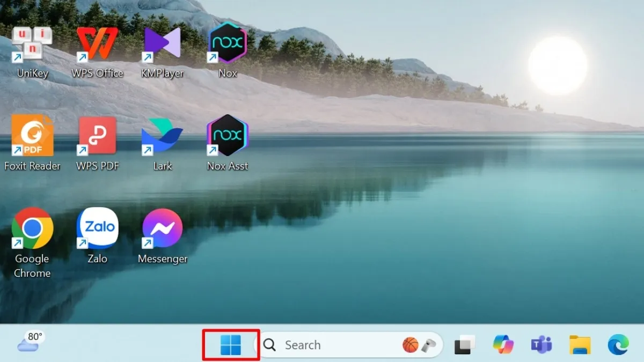Open the UniKey desktop shortcut
644x362 pixels.
[32, 44]
